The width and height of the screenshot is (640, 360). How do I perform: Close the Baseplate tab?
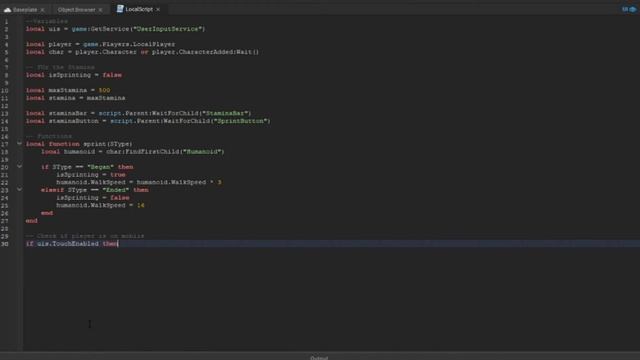click(42, 9)
